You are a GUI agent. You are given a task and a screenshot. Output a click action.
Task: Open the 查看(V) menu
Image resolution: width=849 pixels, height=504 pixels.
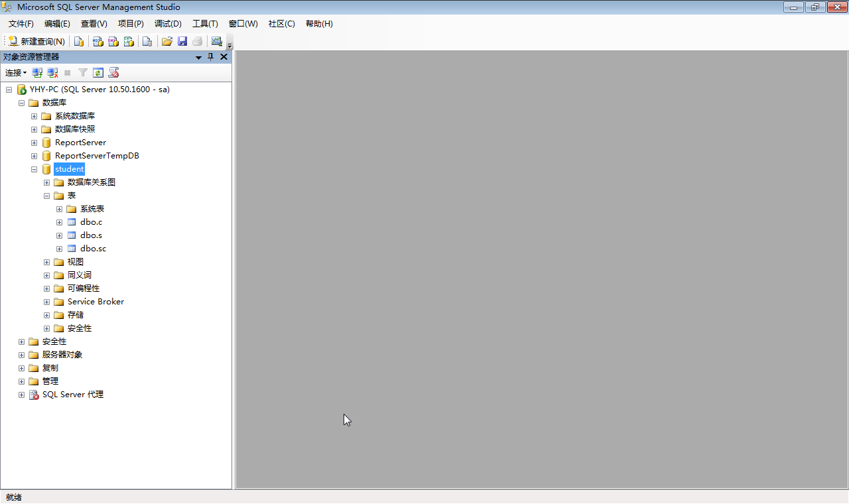point(94,24)
